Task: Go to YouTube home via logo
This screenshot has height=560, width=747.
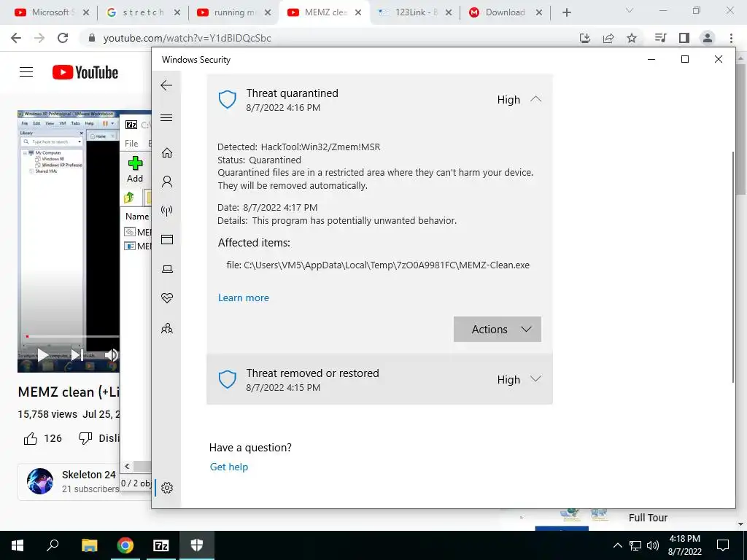Action: pos(85,72)
